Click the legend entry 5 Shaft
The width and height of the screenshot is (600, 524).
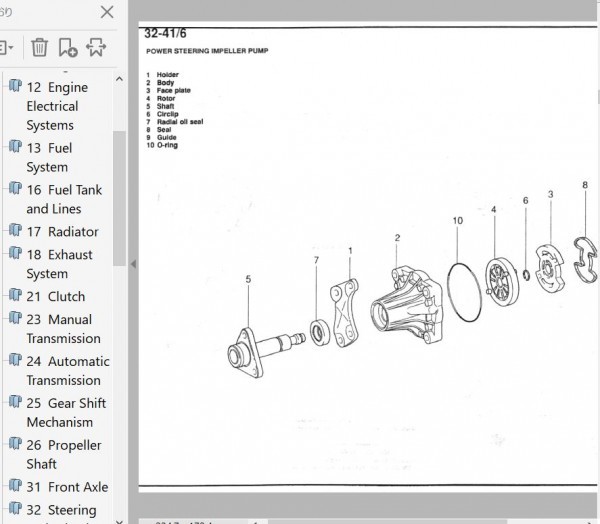tap(160, 106)
